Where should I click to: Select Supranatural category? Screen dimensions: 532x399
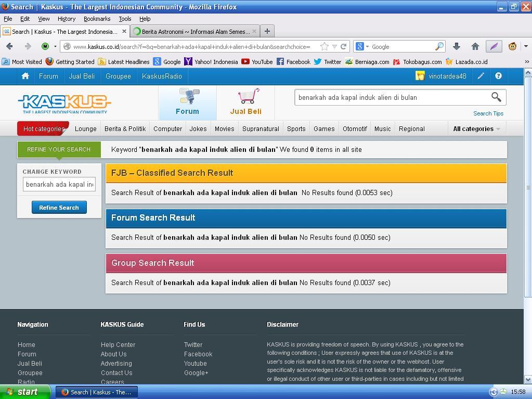[261, 129]
